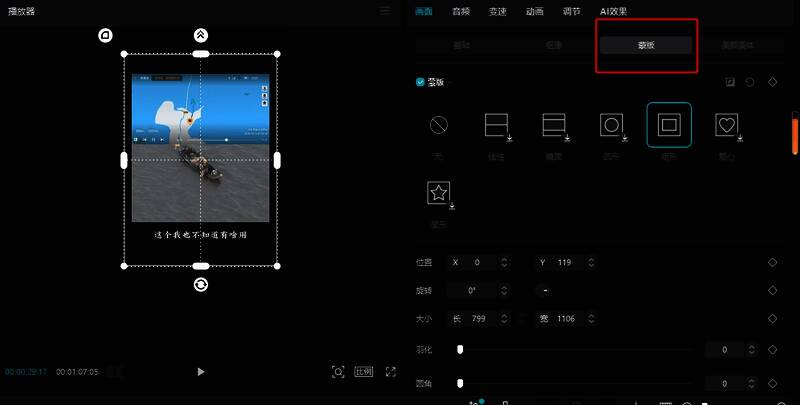Adjust the 羽化 feather value stepper
Viewport: 800px width, 405px height.
click(751, 349)
